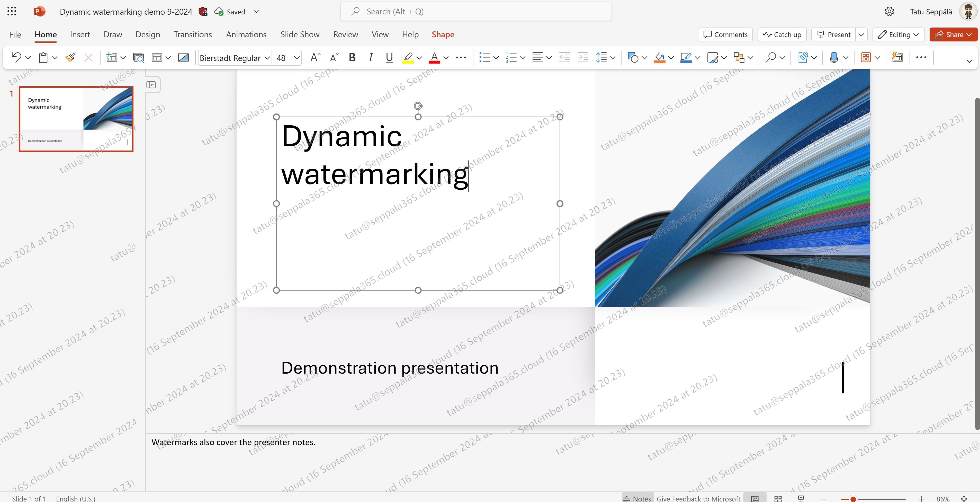The width and height of the screenshot is (980, 502).
Task: Expand the font size 48 dropdown
Action: pyautogui.click(x=297, y=58)
